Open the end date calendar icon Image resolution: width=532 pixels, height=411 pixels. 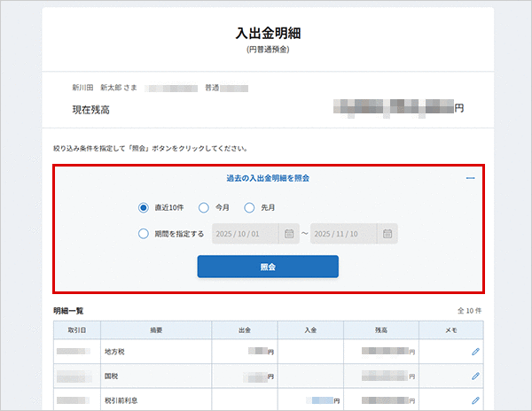[387, 234]
